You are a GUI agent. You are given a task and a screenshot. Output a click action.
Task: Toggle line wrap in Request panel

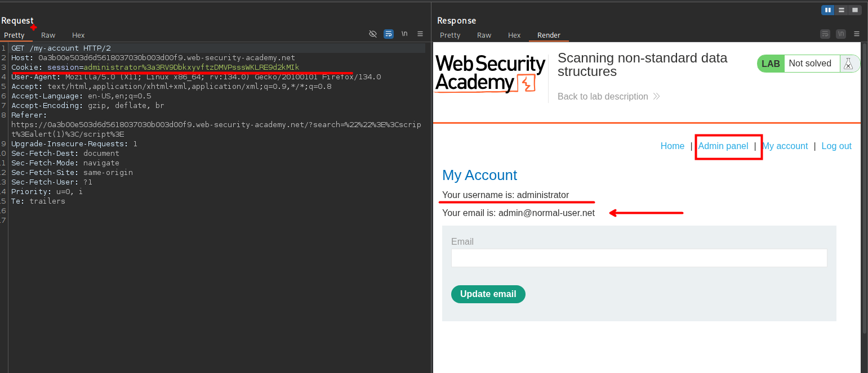tap(388, 34)
